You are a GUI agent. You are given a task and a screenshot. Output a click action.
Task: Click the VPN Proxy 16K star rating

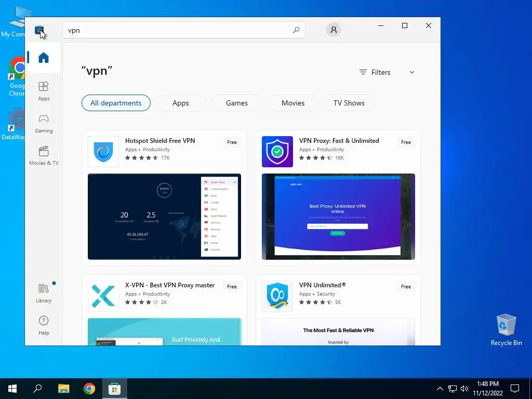(x=321, y=158)
